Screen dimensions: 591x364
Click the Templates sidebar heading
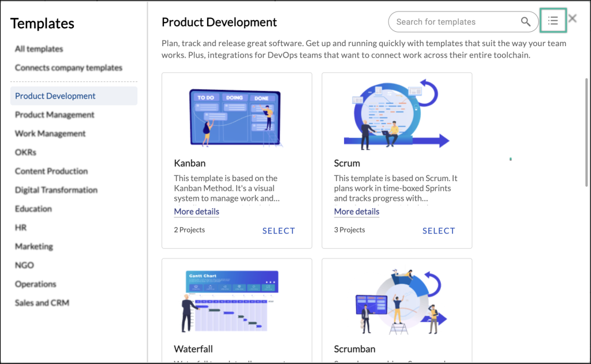coord(42,23)
